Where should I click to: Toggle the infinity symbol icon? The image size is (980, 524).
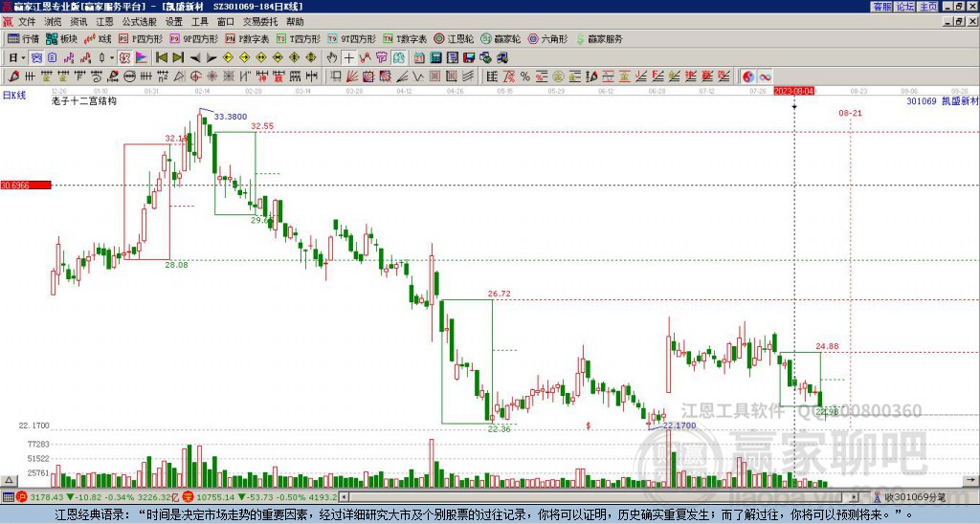(x=765, y=76)
